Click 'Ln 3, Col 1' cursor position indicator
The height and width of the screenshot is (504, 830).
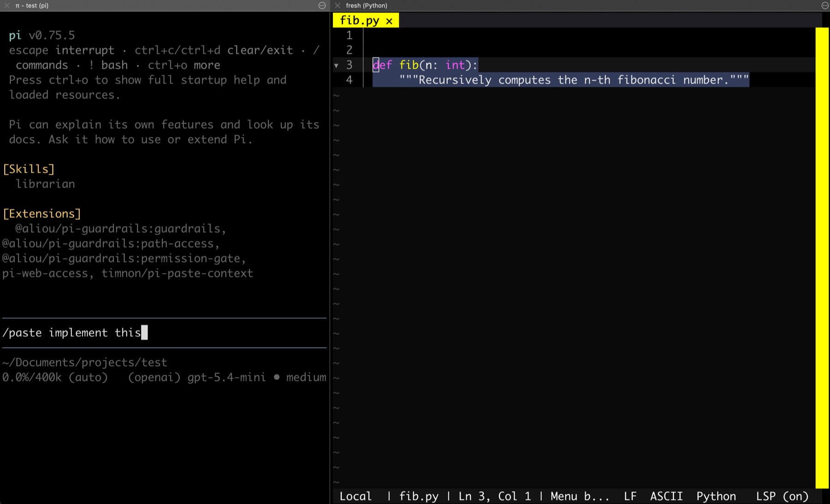494,496
